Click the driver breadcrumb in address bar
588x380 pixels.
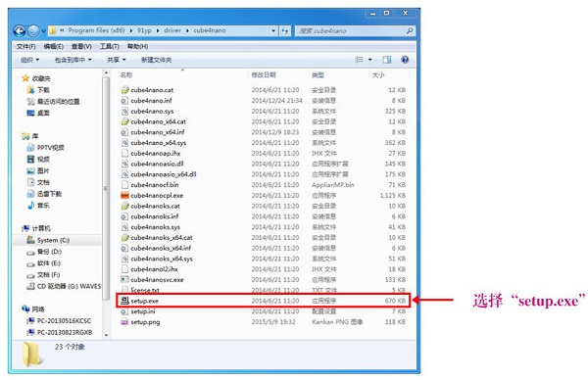172,30
